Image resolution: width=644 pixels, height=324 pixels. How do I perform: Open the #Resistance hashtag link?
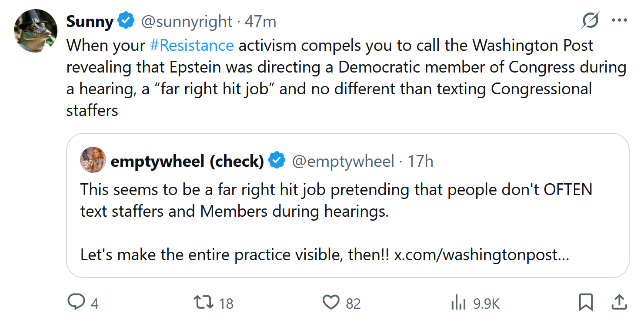(x=191, y=45)
